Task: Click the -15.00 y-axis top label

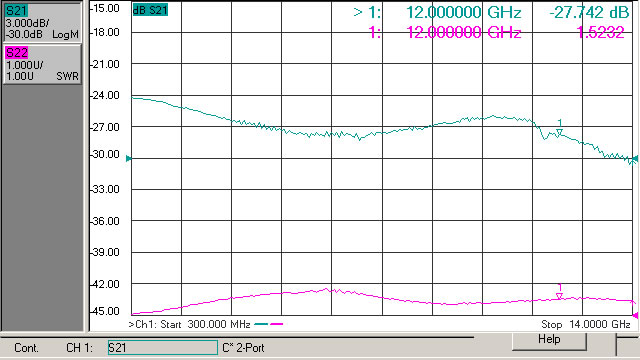Action: [105, 8]
